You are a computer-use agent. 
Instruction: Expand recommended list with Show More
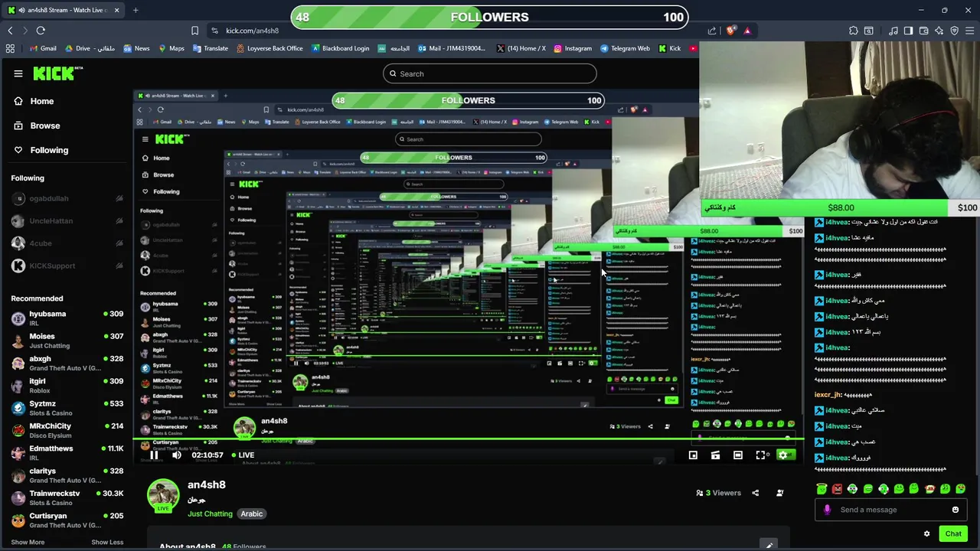point(28,542)
